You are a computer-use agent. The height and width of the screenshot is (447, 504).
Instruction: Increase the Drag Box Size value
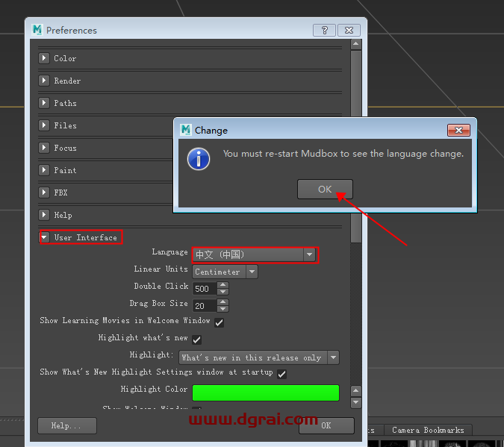click(223, 302)
